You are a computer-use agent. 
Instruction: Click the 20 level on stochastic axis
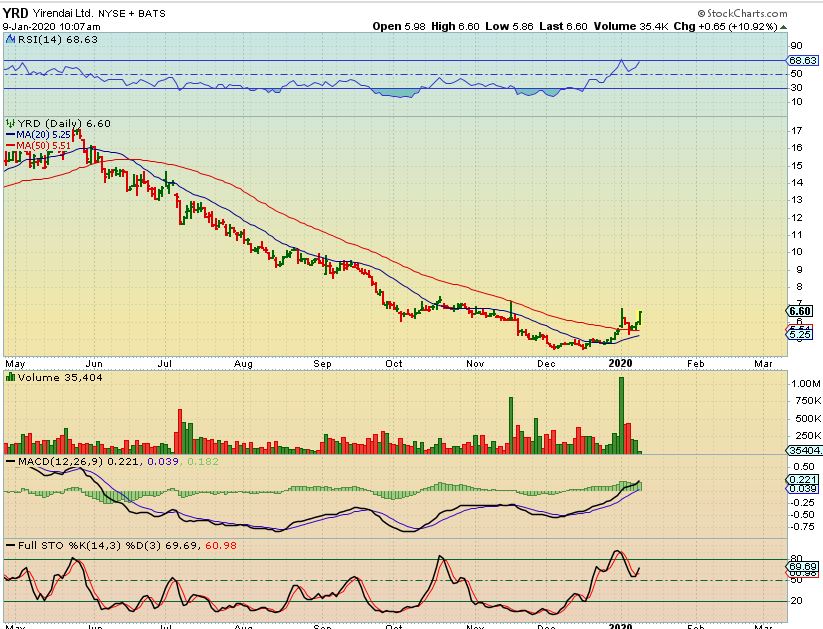[797, 600]
